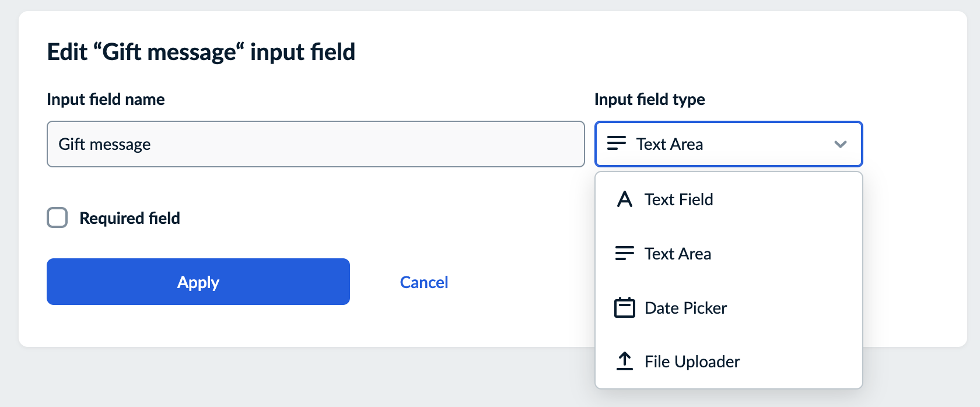This screenshot has height=407, width=980.
Task: Click the Date Picker calendar icon
Action: (624, 308)
